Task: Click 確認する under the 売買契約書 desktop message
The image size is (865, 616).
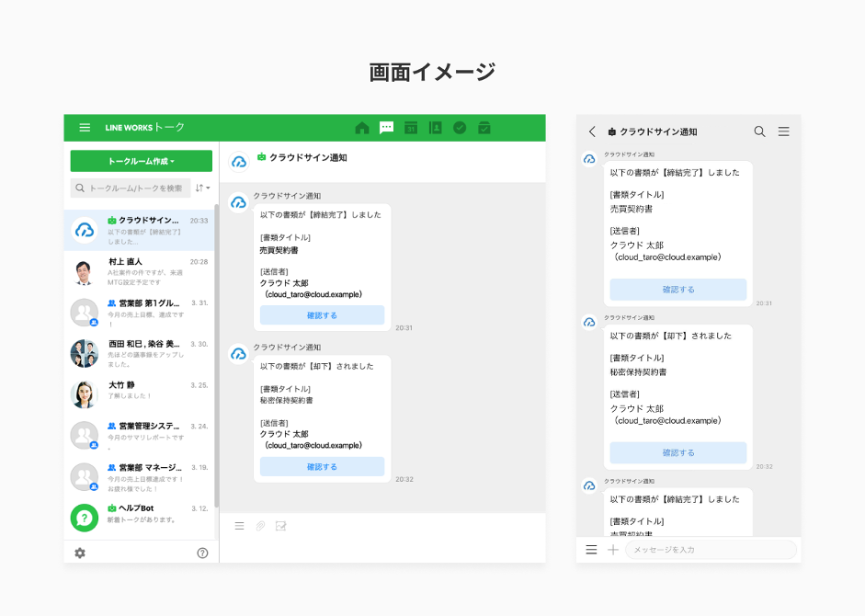Action: pos(322,315)
